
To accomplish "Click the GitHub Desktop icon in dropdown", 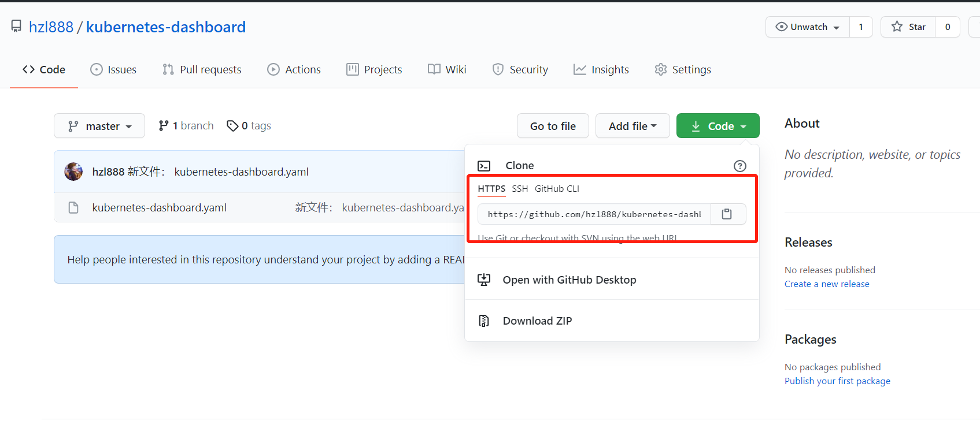I will click(x=484, y=280).
